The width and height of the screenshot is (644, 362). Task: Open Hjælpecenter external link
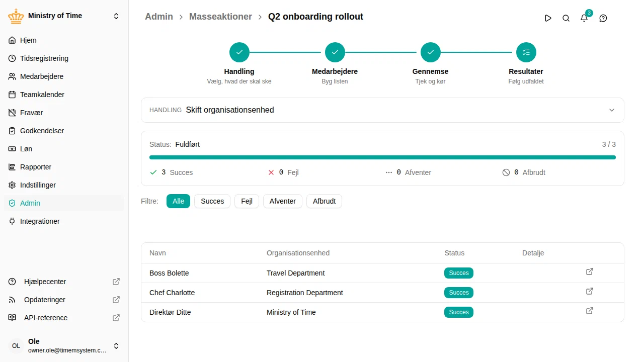[64, 282]
